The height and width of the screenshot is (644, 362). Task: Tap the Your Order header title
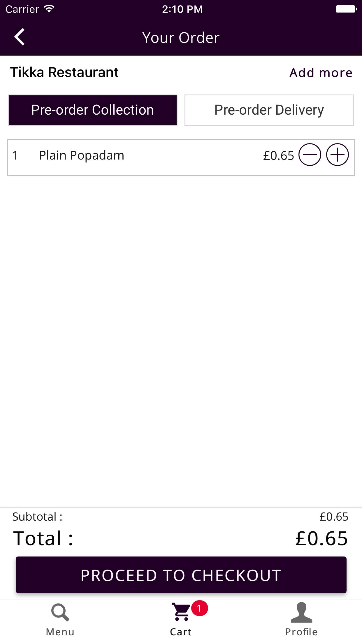point(181,38)
